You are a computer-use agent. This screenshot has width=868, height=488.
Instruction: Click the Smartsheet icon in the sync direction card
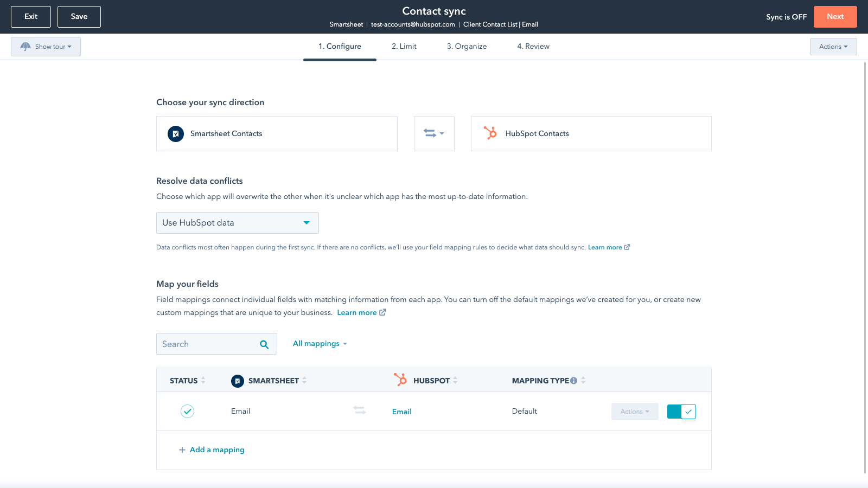[175, 133]
